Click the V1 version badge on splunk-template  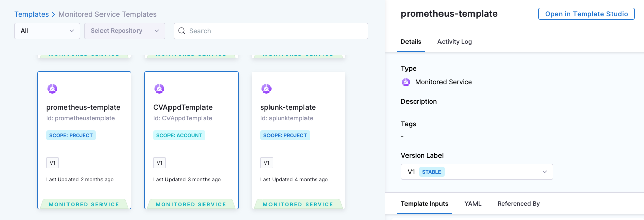266,163
